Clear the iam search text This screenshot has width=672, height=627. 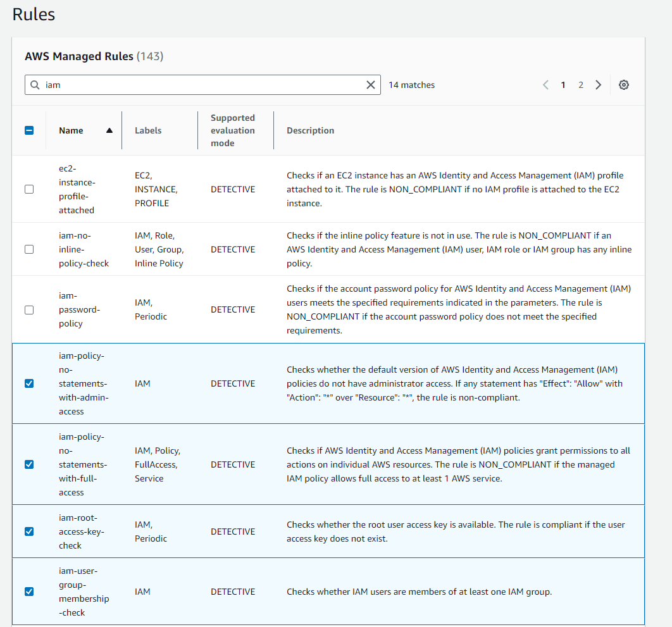pos(371,85)
